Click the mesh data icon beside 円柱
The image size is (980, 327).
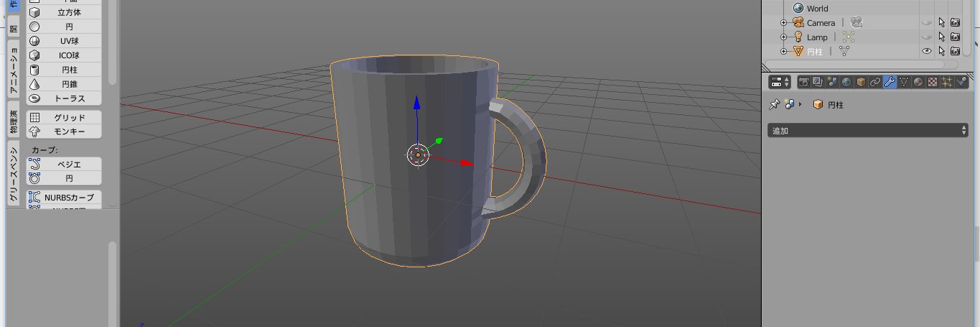coord(844,52)
